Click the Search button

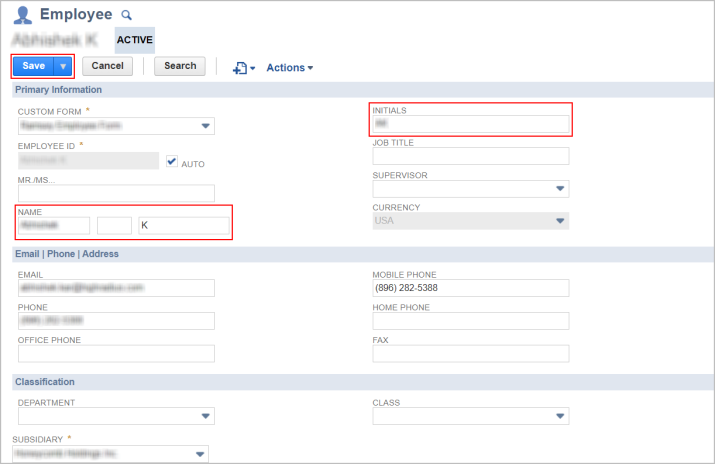pyautogui.click(x=180, y=66)
